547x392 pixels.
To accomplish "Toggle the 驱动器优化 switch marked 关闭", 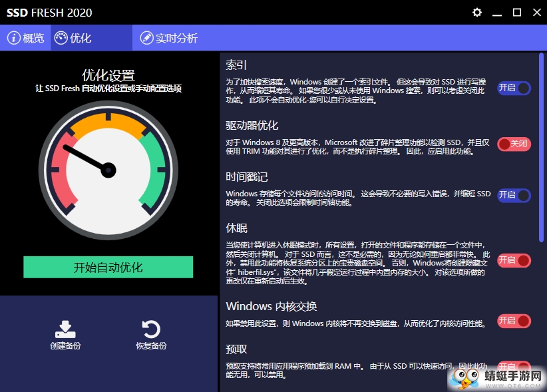I will coord(514,144).
